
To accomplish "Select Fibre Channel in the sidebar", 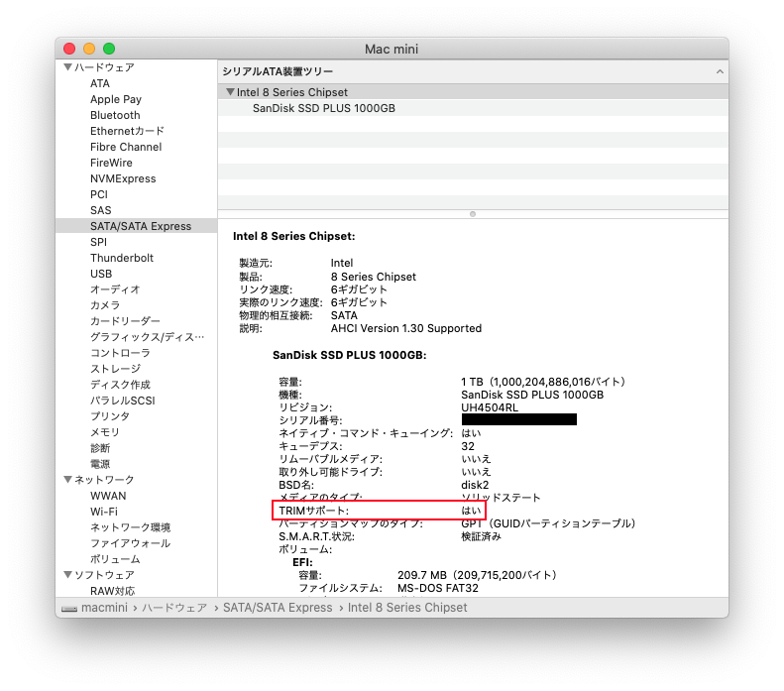I will 126,147.
